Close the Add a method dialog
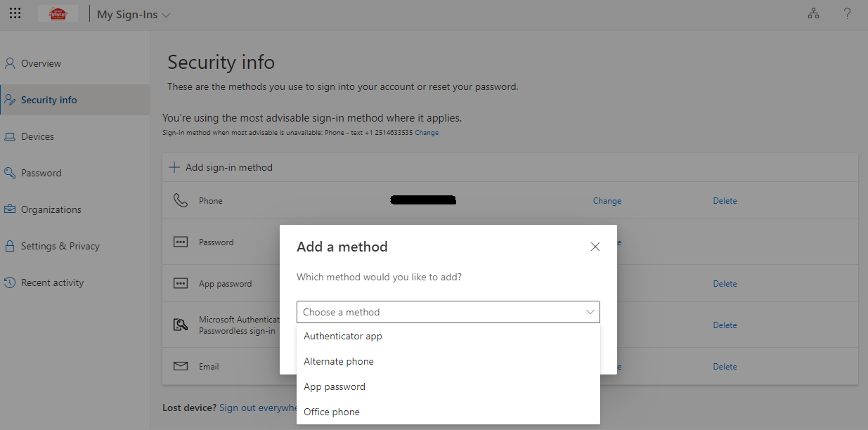 tap(595, 247)
